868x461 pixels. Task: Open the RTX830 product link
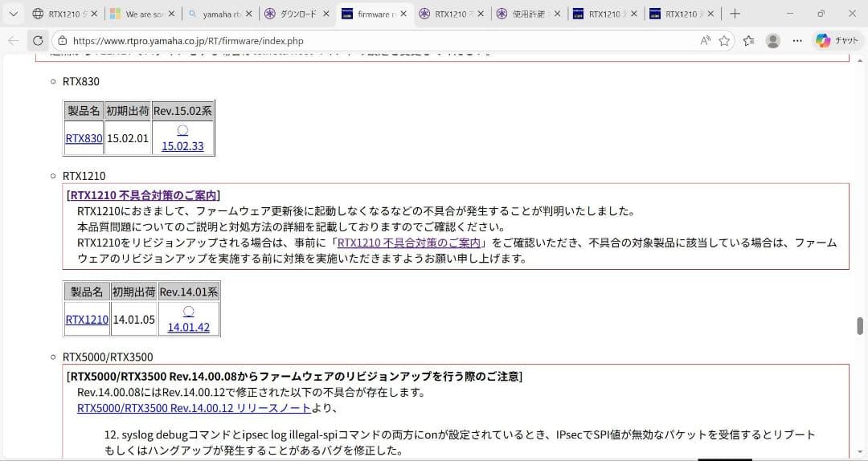(84, 138)
